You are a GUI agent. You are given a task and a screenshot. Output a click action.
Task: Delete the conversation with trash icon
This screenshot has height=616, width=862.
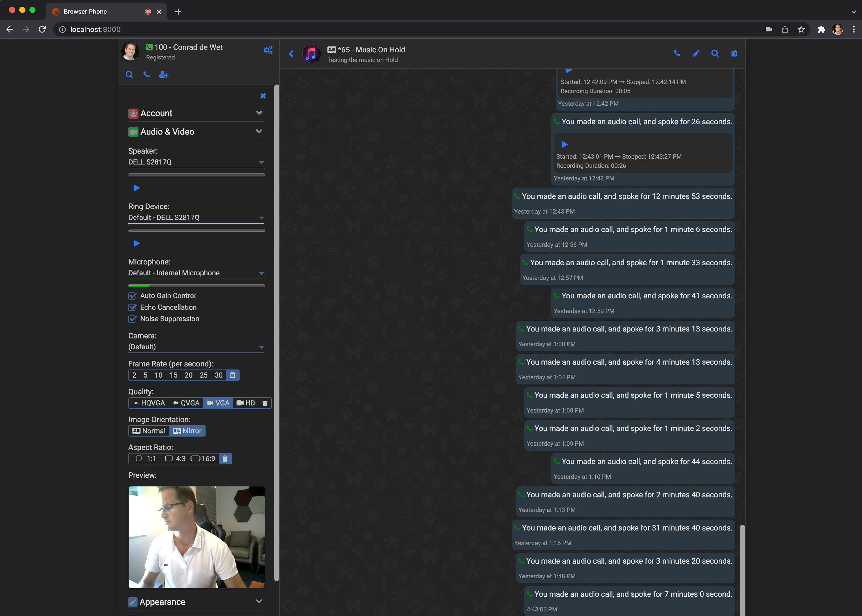coord(734,53)
